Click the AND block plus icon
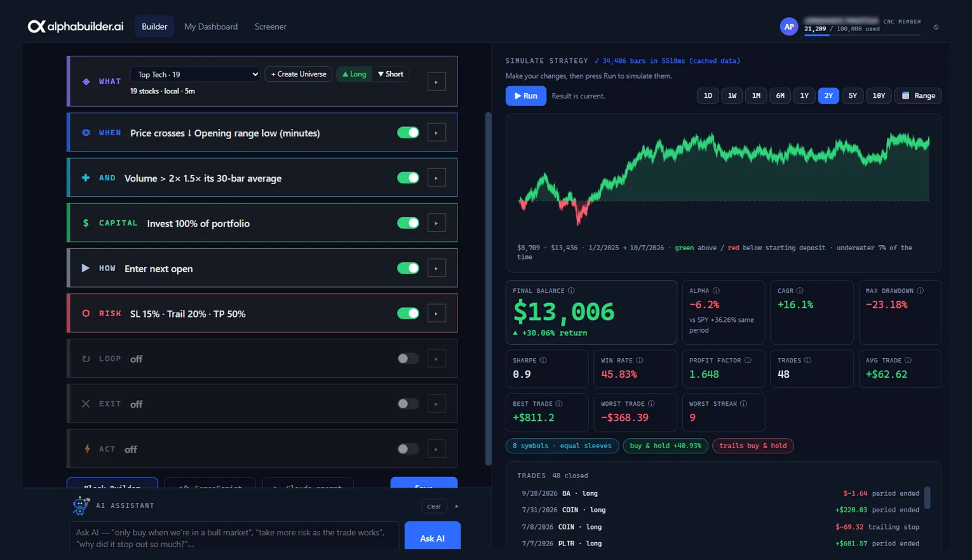This screenshot has height=560, width=972. point(86,178)
